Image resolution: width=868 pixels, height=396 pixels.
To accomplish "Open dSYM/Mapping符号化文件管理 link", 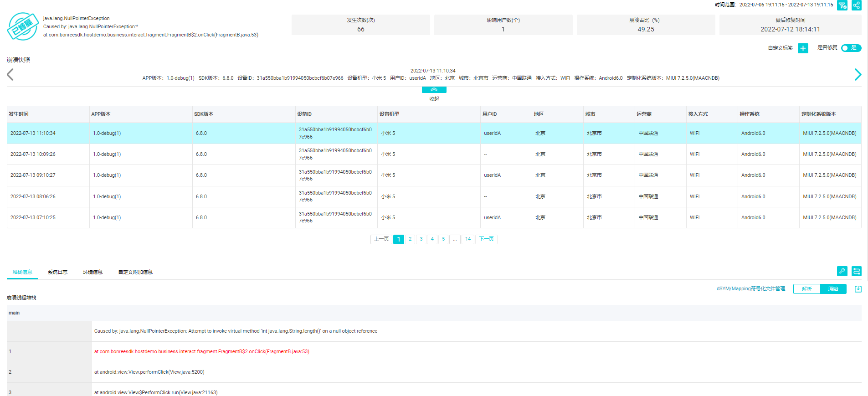I will point(751,288).
